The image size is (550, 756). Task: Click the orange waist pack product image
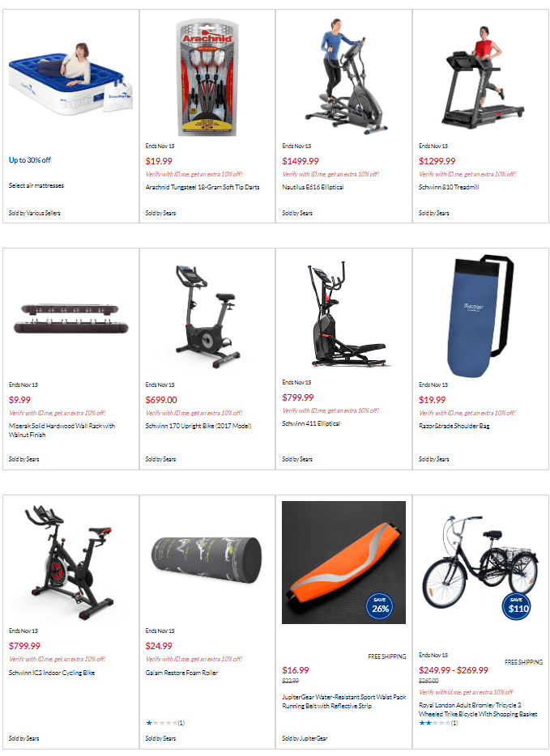pyautogui.click(x=343, y=563)
